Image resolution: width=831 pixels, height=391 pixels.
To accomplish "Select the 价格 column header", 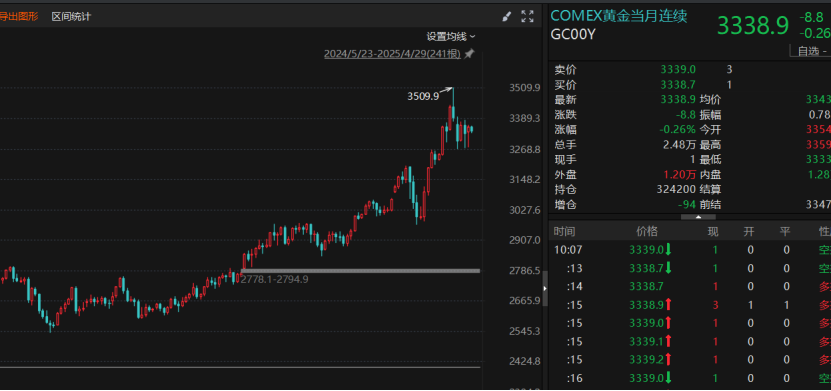I will click(x=647, y=231).
